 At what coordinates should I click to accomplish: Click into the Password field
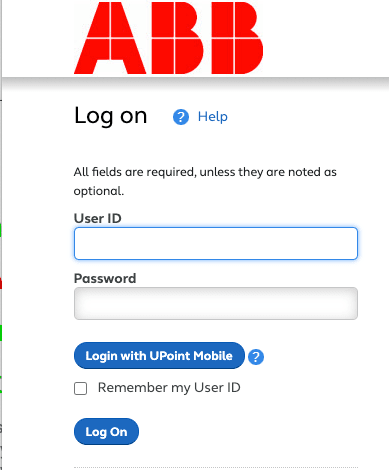pyautogui.click(x=216, y=303)
